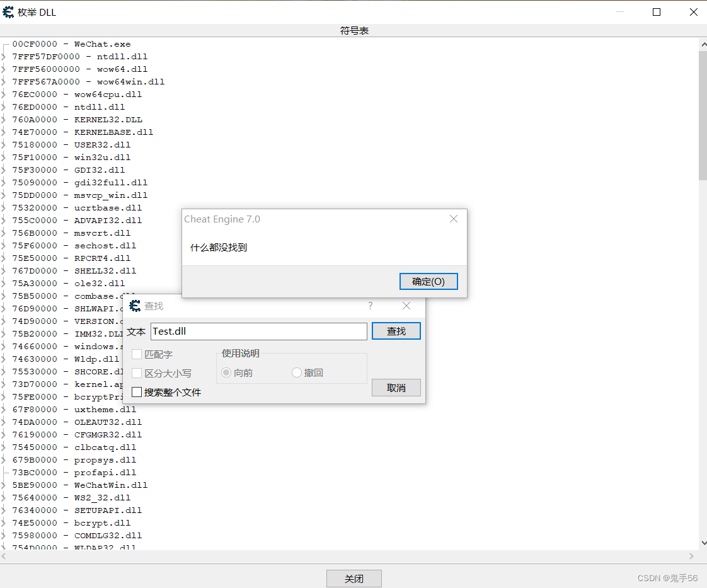Click the Cheat Engine icon in the 查找 dialog title
Screen dimensions: 707x588
pyautogui.click(x=135, y=306)
